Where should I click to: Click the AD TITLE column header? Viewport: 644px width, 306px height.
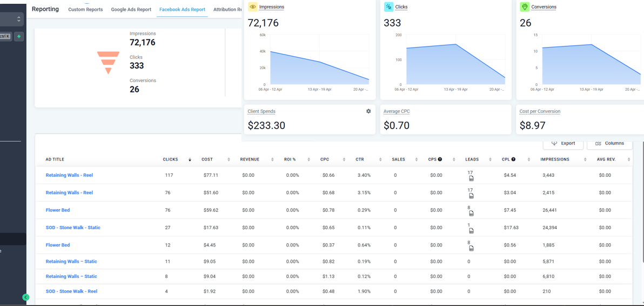click(x=55, y=159)
